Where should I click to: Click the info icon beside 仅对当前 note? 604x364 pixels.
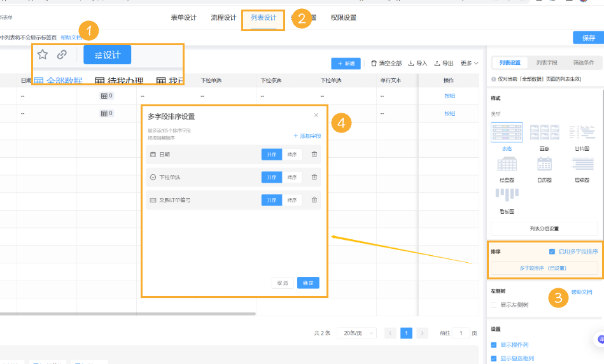tap(493, 79)
